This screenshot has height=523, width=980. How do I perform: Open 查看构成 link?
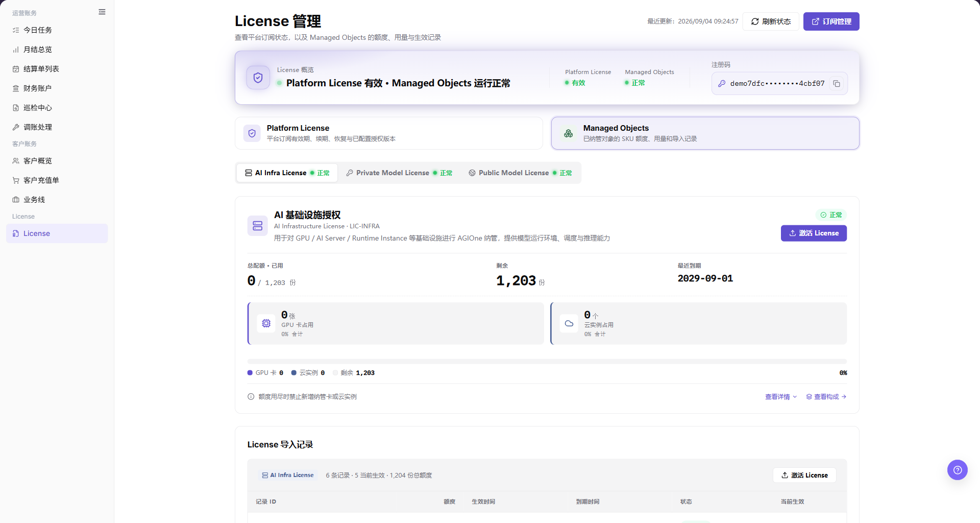click(x=826, y=397)
